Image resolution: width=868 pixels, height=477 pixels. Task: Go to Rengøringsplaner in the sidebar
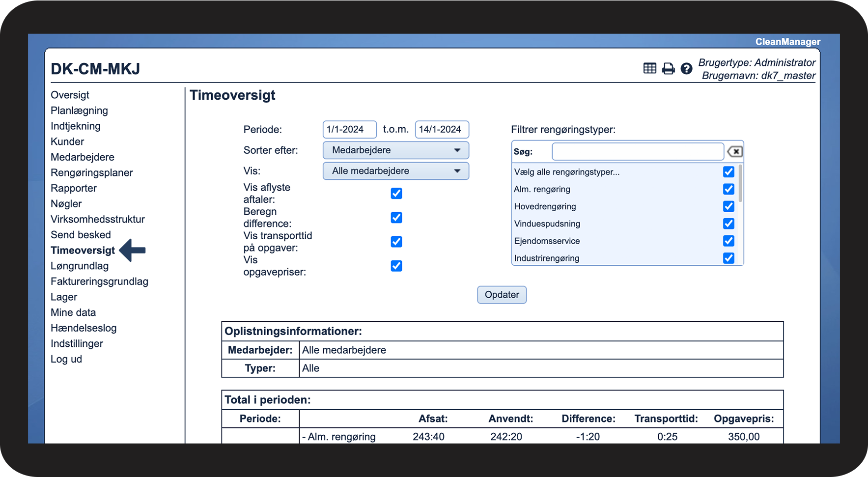(x=92, y=172)
